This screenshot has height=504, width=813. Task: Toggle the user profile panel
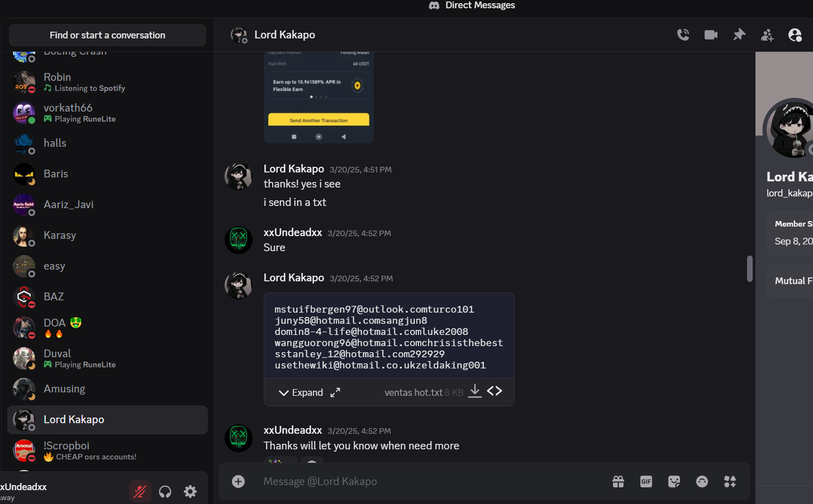click(795, 35)
